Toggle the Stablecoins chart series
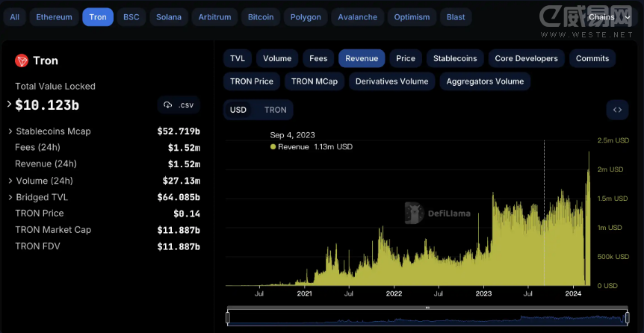 point(455,58)
